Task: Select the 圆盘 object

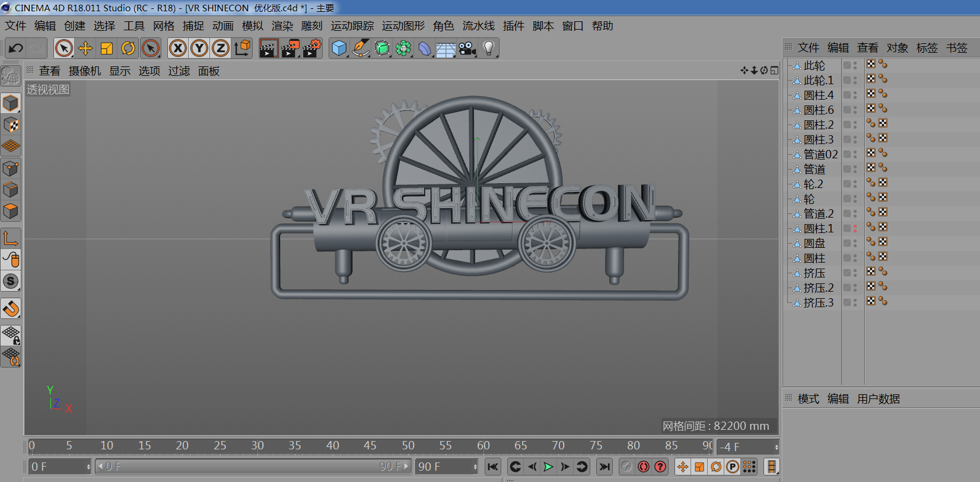Action: click(x=814, y=243)
